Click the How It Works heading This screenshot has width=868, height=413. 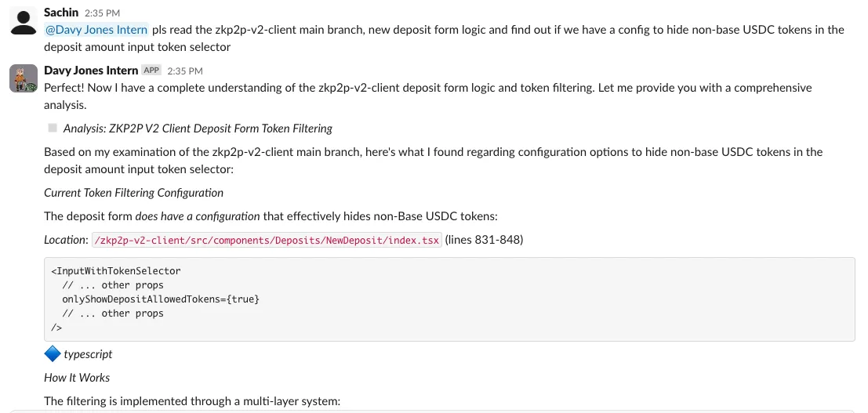[77, 378]
